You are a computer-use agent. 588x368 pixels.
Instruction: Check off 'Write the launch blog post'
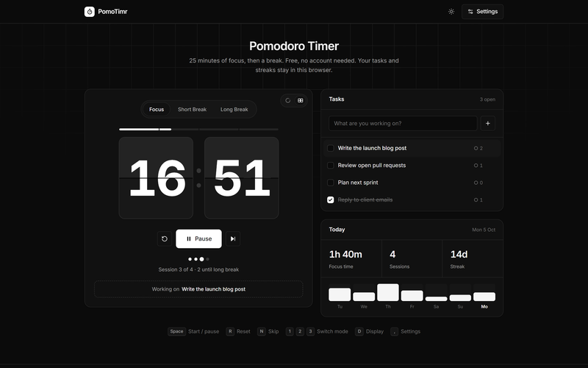coord(330,149)
